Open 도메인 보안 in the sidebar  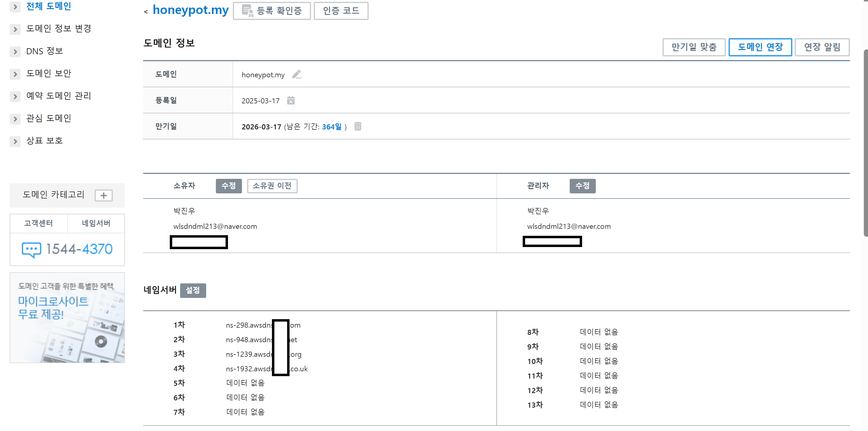point(49,73)
